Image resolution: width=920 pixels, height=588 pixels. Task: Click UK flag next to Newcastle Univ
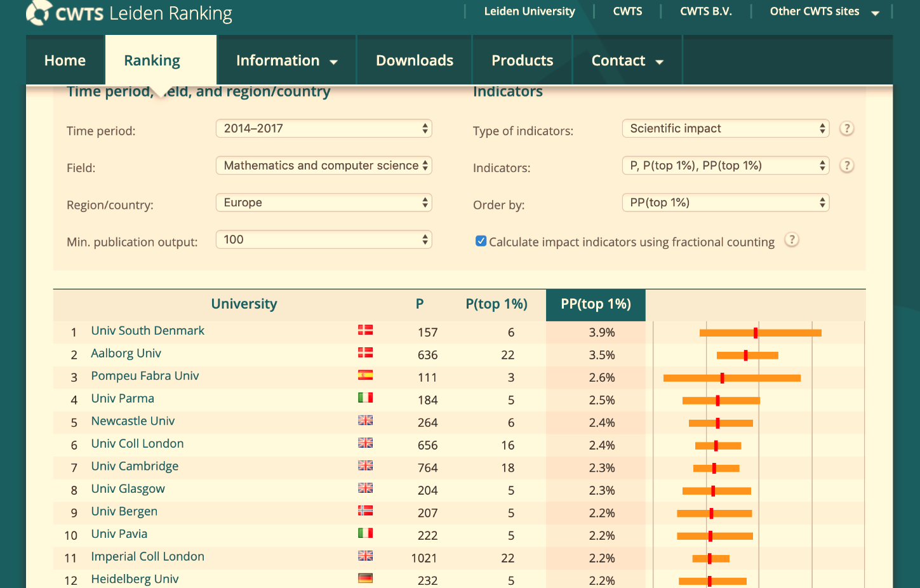point(365,420)
